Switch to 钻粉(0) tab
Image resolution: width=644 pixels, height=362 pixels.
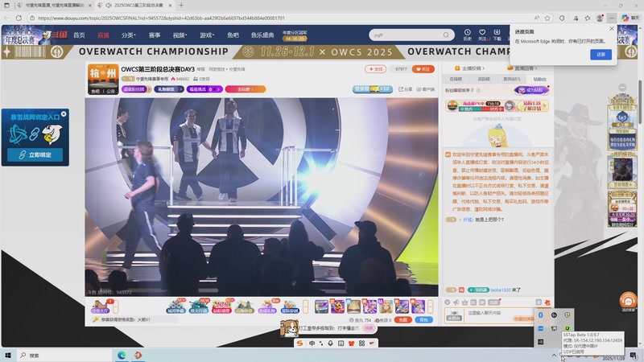click(x=539, y=79)
